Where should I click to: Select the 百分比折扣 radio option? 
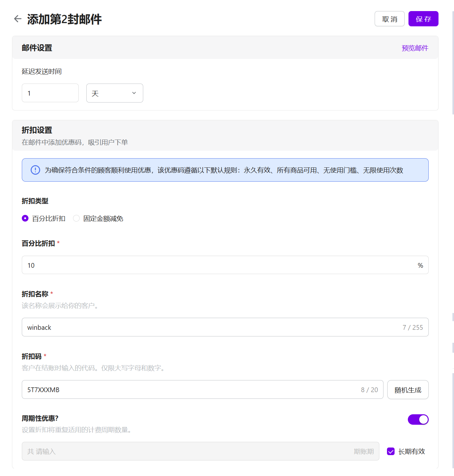(x=25, y=218)
